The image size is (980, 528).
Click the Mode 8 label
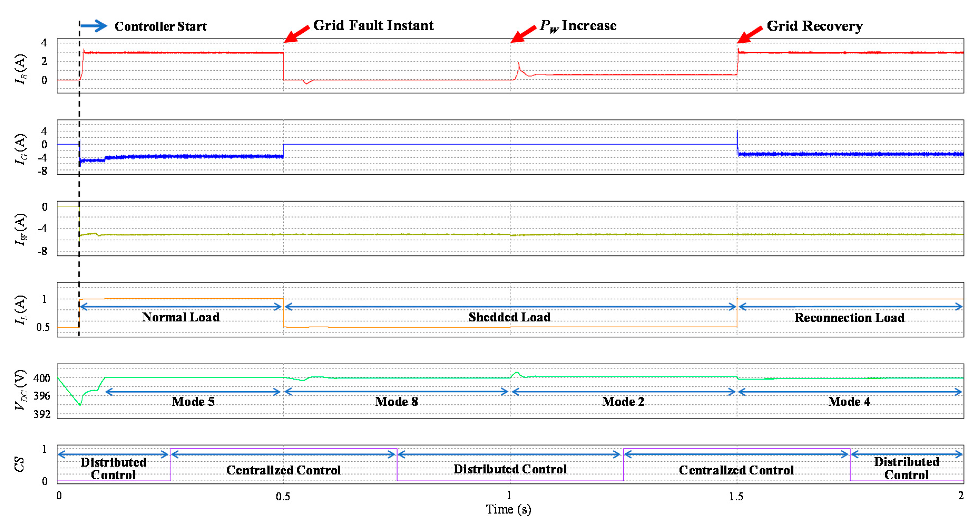point(396,402)
